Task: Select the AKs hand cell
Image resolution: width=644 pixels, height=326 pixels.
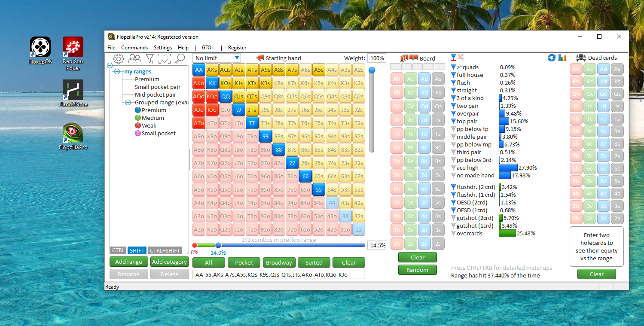Action: 212,70
